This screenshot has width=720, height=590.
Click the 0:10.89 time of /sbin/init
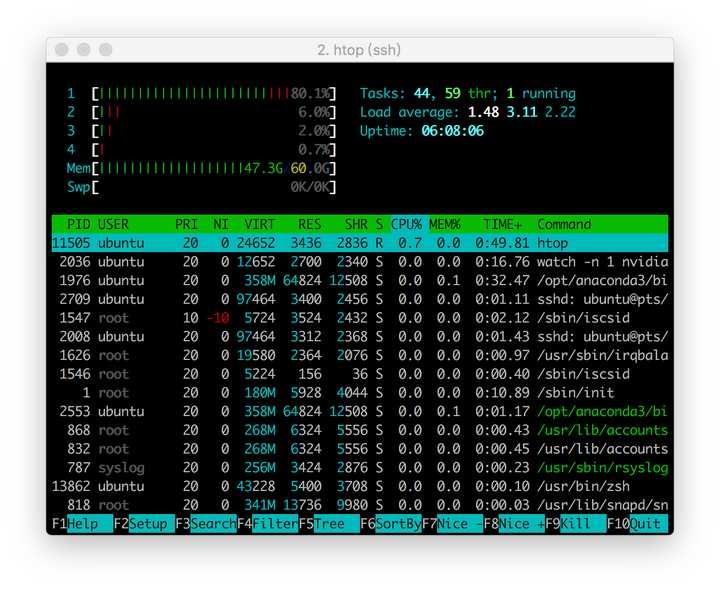[502, 393]
